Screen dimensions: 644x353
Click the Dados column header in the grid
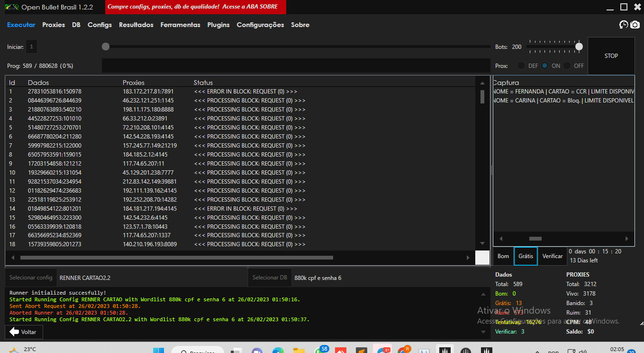coord(38,83)
